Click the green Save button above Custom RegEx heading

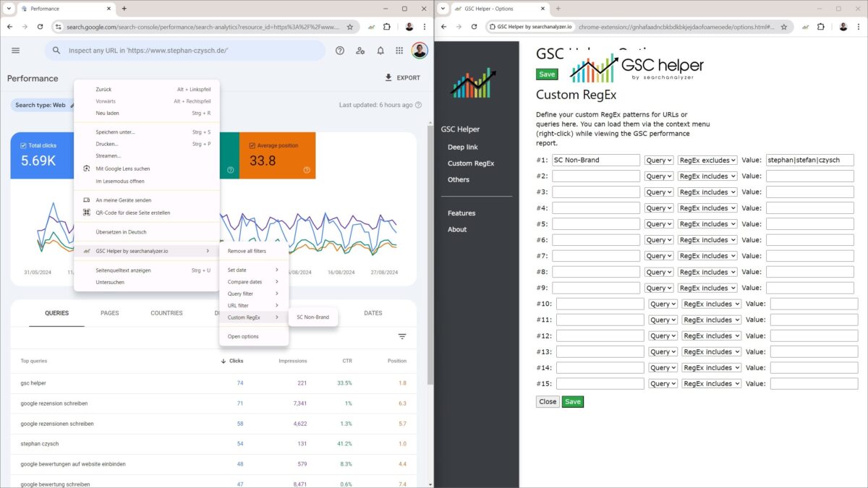pos(548,74)
